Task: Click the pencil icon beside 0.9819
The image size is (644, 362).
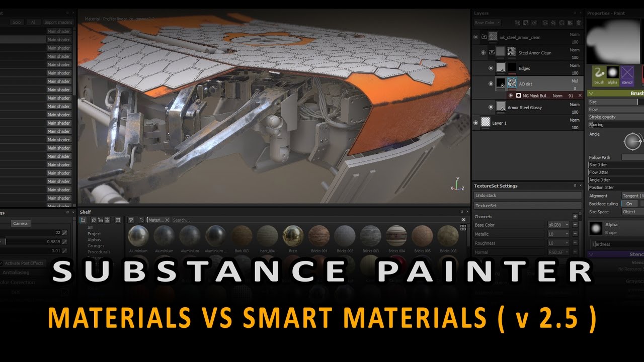Action: click(x=64, y=242)
